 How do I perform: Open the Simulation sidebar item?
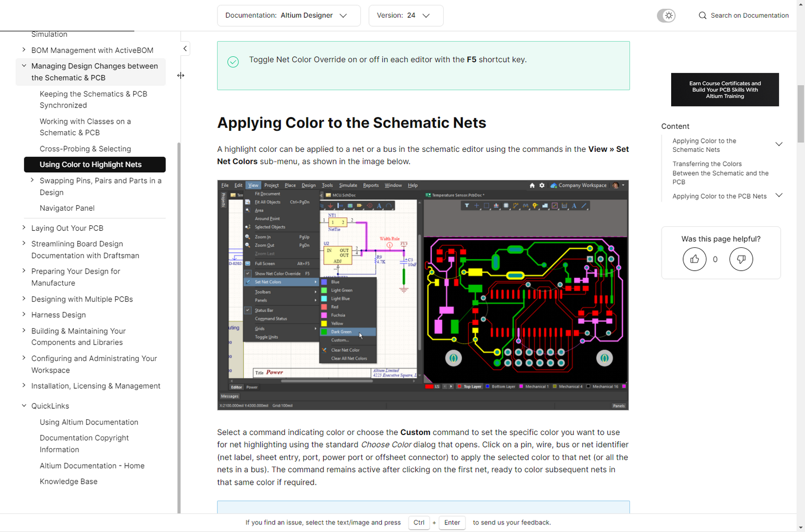click(49, 34)
